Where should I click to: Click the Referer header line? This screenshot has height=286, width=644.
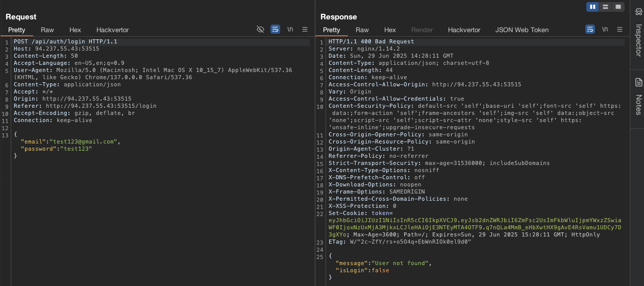(85, 106)
